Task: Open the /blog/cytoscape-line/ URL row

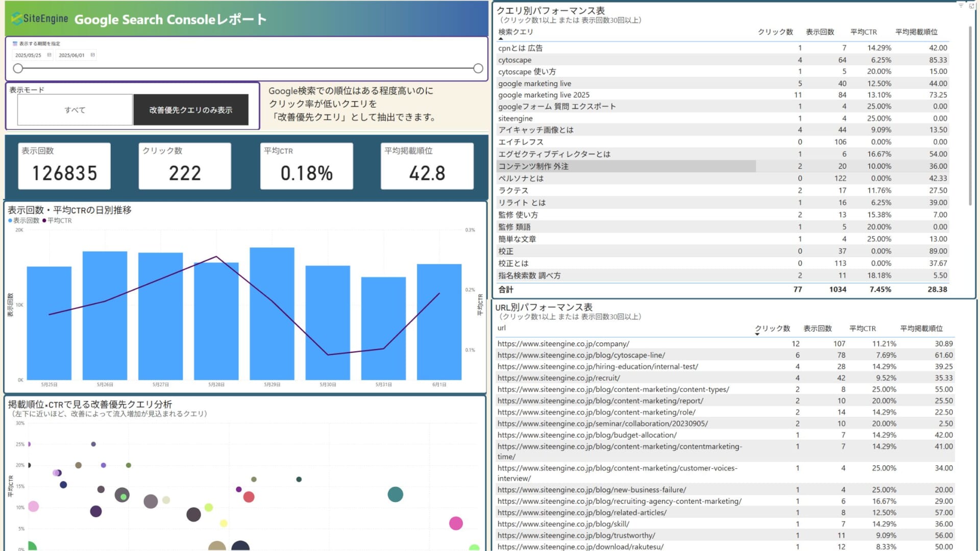Action: tap(725, 355)
